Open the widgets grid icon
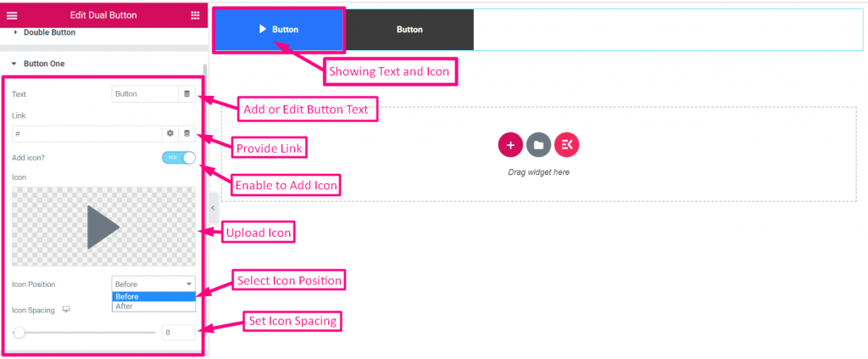The image size is (868, 359). 195,15
